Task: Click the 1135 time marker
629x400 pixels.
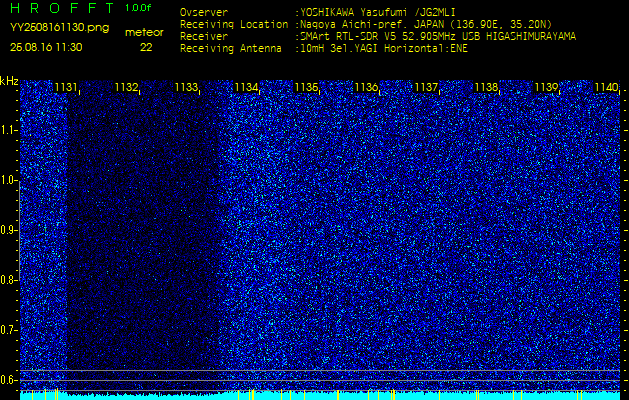Action: [306, 87]
